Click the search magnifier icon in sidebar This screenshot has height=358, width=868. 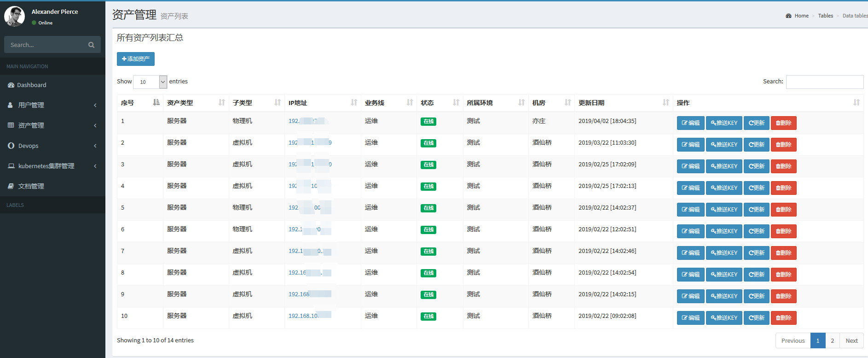(x=91, y=45)
